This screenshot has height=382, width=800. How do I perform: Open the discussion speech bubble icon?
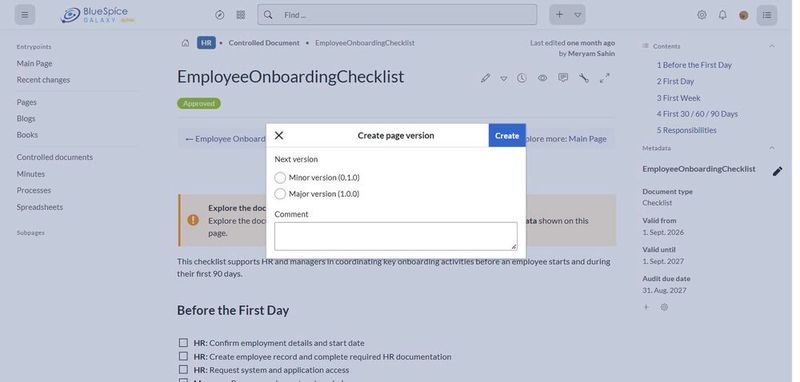(563, 78)
